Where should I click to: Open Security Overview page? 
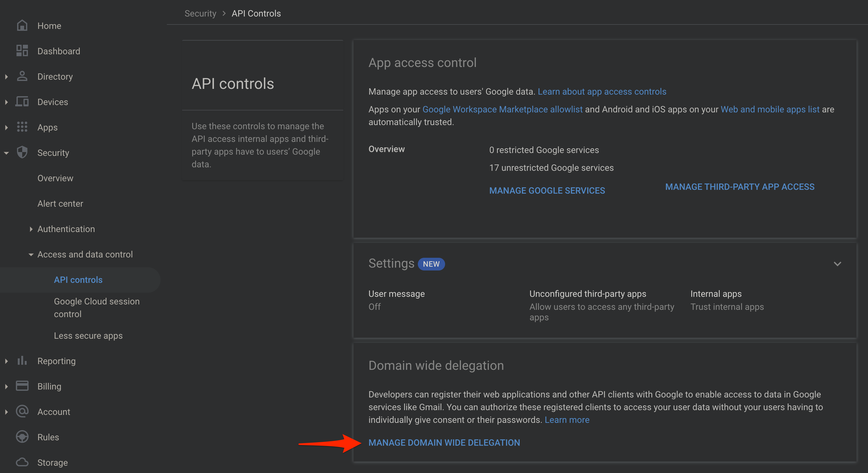tap(55, 178)
